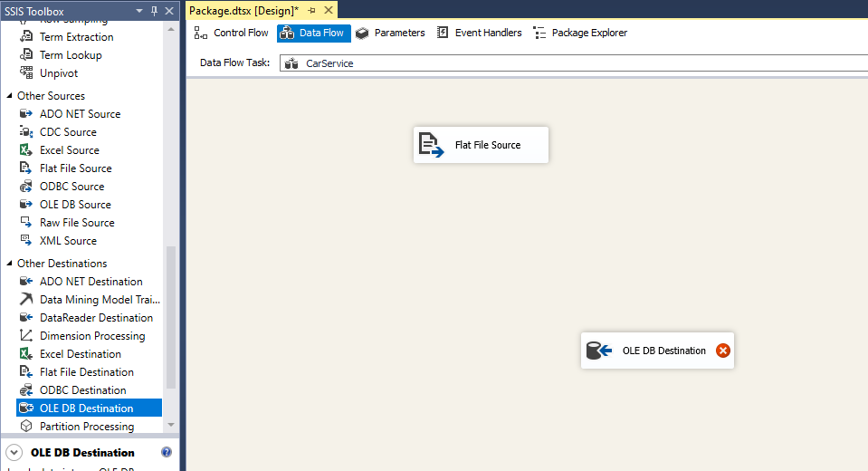Select the Unpivot transformation icon
The image size is (868, 471).
pos(26,72)
